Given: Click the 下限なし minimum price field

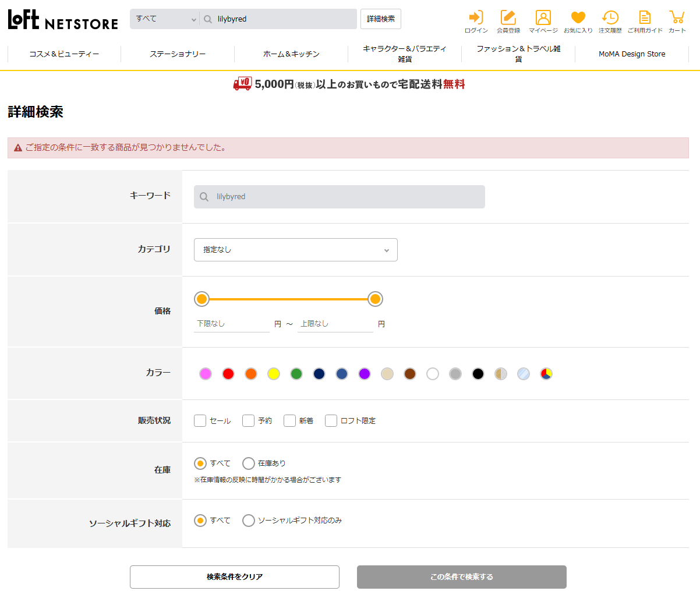Looking at the screenshot, I should click(232, 324).
